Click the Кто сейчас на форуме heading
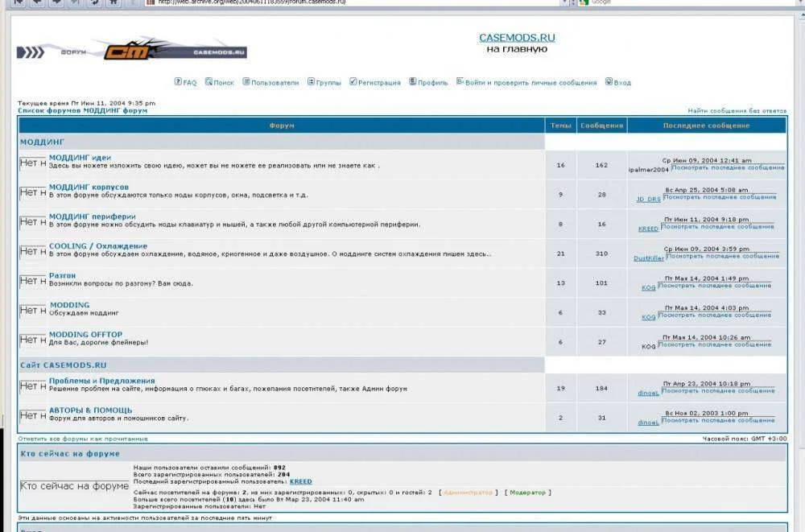This screenshot has height=532, width=805. pyautogui.click(x=70, y=454)
